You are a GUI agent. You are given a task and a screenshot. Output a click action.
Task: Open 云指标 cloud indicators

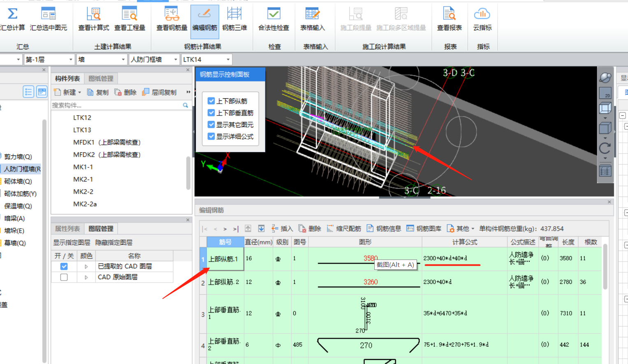coord(482,19)
